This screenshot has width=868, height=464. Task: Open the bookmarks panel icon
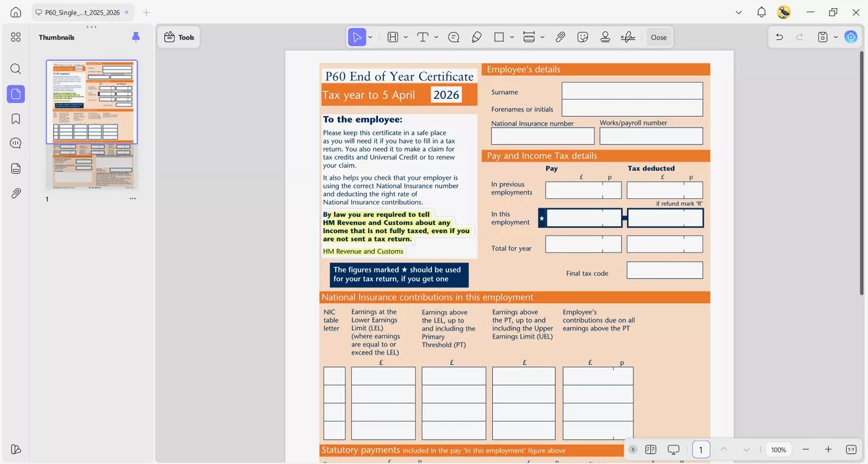point(15,119)
